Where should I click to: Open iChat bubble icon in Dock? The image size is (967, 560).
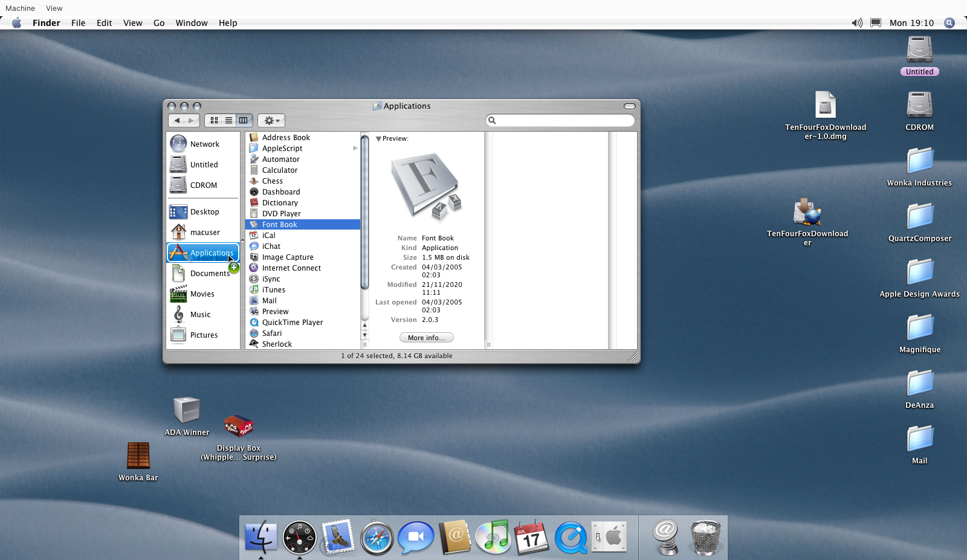(x=416, y=537)
